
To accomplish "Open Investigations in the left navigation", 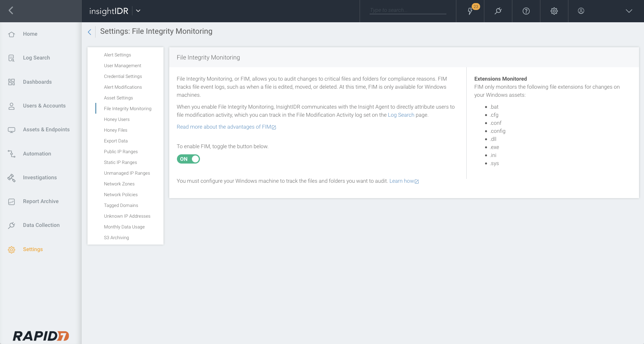I will point(40,178).
